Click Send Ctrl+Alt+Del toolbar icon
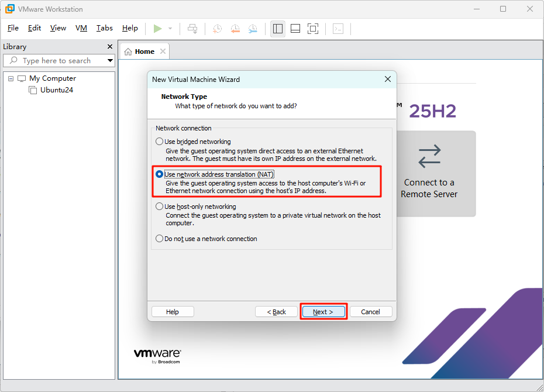This screenshot has width=544, height=392. (192, 29)
